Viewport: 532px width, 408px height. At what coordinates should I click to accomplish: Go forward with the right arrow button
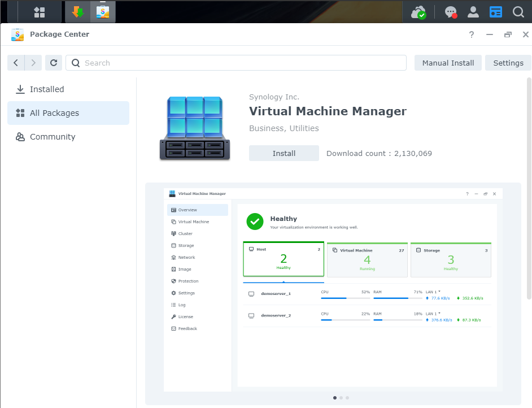(33, 63)
